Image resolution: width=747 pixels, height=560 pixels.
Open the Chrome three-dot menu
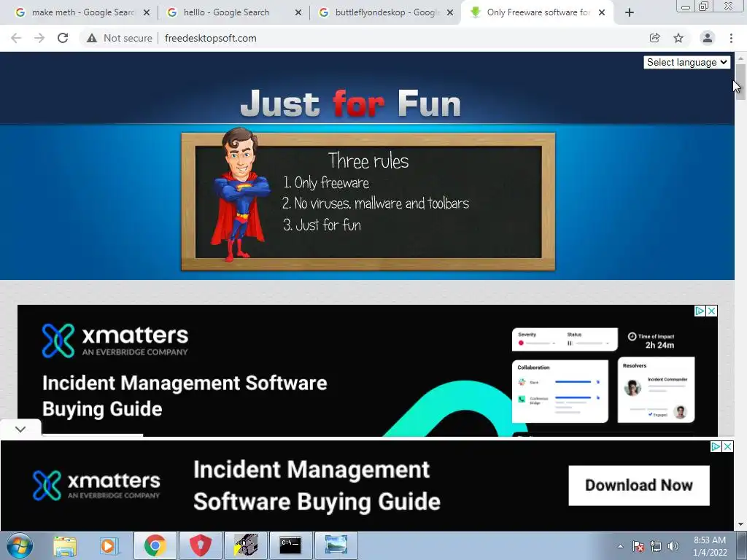[x=731, y=38]
